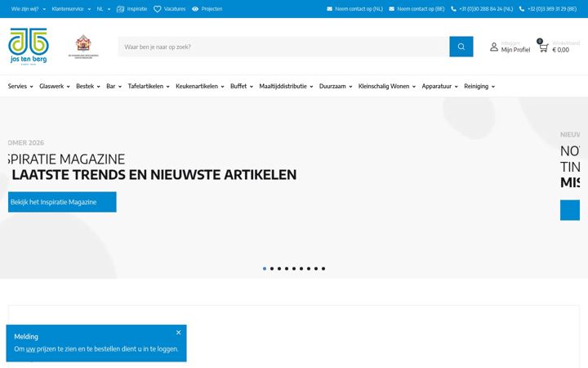This screenshot has width=588, height=368.
Task: Open the Keukenartikelen menu
Action: click(x=200, y=87)
